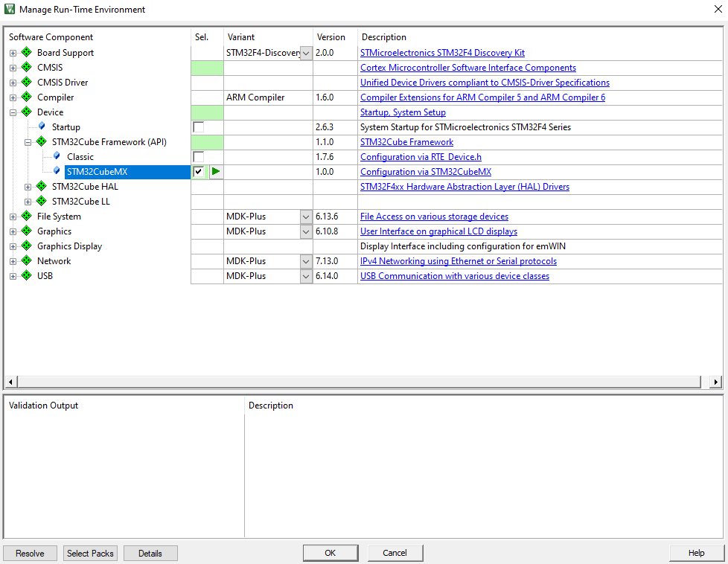
Task: Click the blue STM32CubeMX component icon
Action: pyautogui.click(x=57, y=171)
